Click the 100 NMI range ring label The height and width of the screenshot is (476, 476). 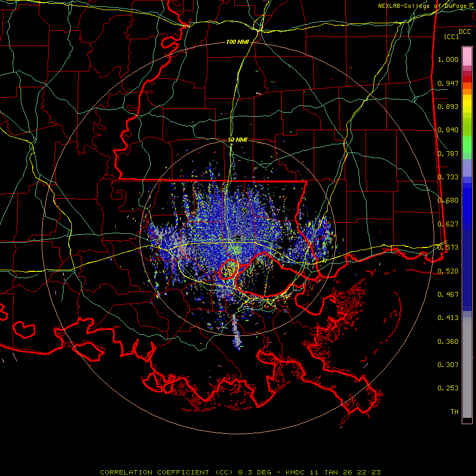[x=237, y=42]
